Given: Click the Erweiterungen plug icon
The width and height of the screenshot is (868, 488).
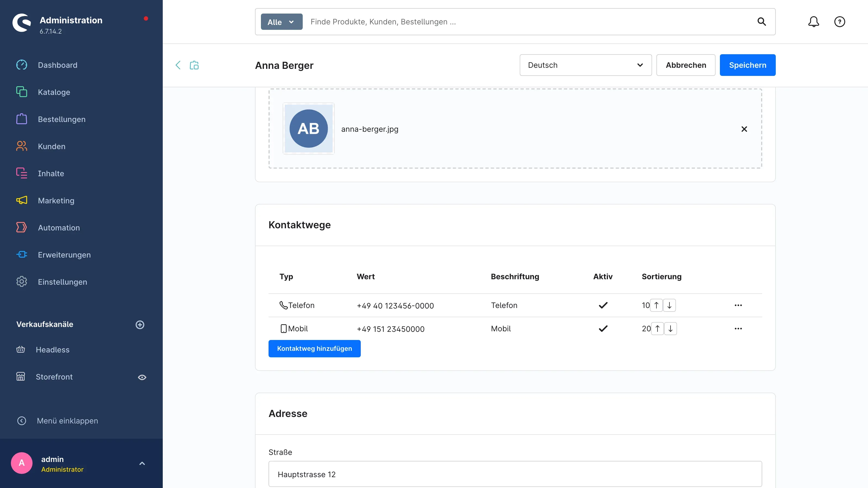Looking at the screenshot, I should 22,255.
